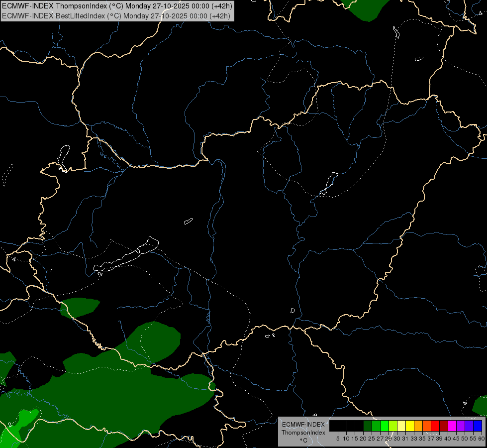Click legend scale value 60
This screenshot has height=448, width=487.
point(482,439)
